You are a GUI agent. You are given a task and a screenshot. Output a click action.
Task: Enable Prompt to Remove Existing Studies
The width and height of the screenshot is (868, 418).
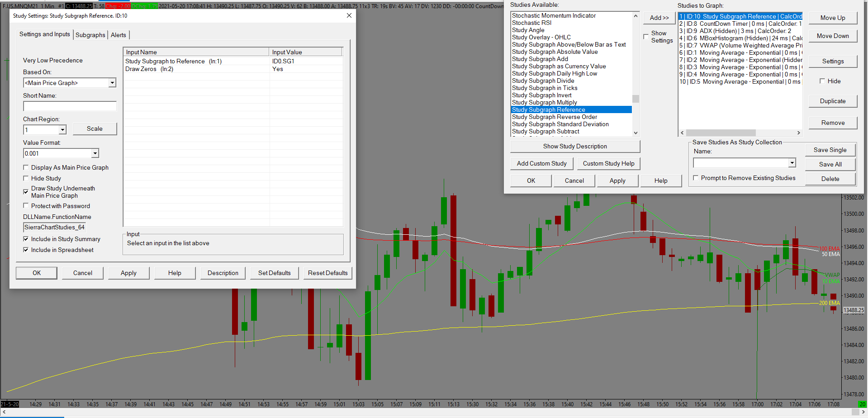coord(696,178)
